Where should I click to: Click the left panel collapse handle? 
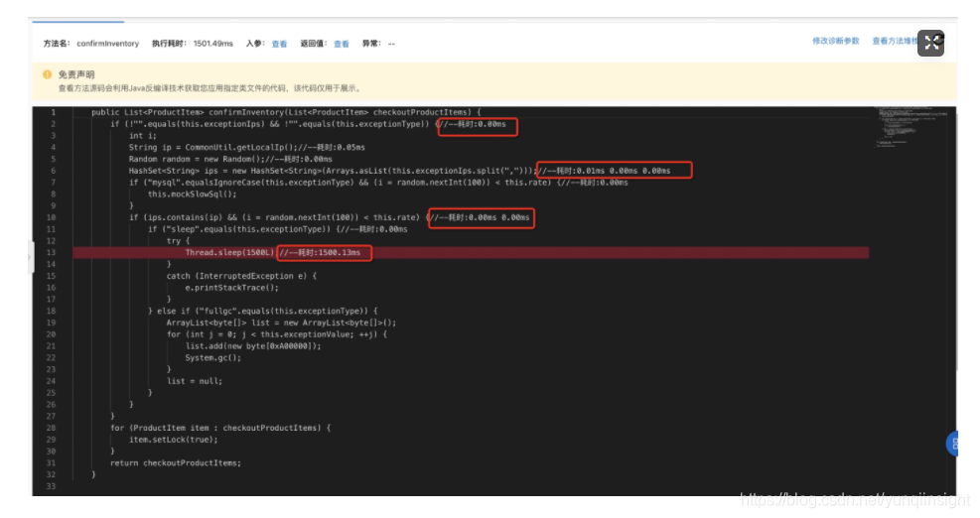30,257
